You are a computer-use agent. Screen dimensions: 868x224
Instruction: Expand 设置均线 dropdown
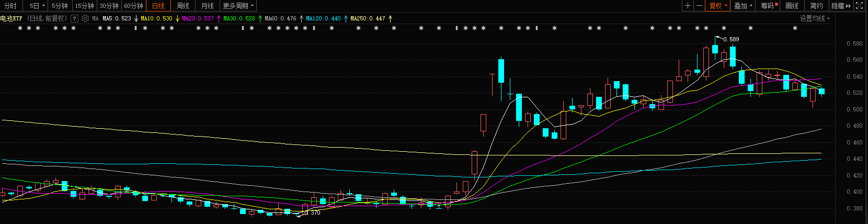point(815,18)
